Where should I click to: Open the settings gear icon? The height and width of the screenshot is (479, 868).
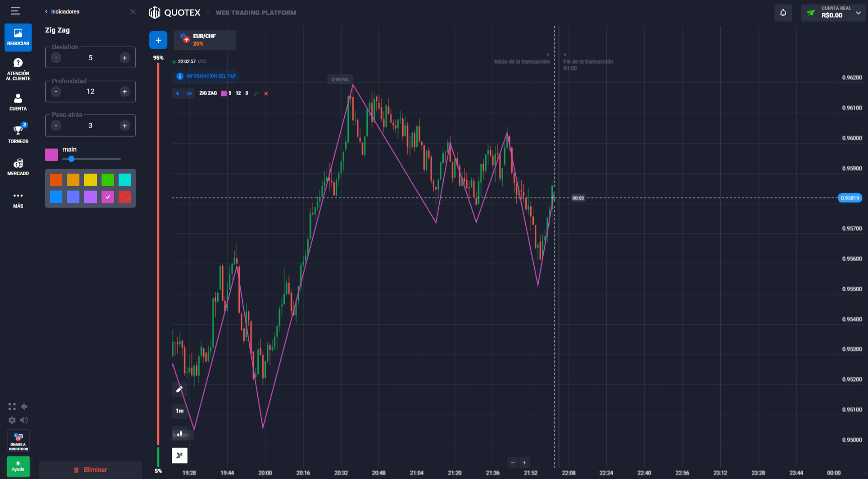[12, 420]
